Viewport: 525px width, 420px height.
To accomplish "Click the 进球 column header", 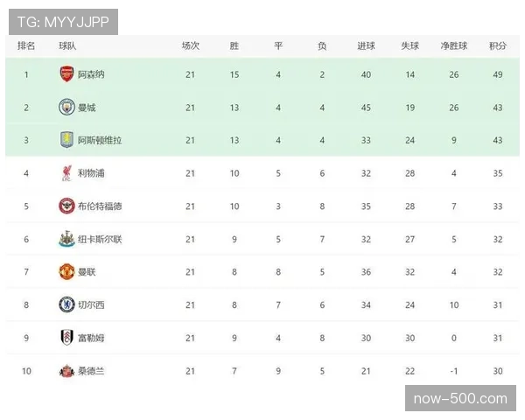I will coord(366,46).
